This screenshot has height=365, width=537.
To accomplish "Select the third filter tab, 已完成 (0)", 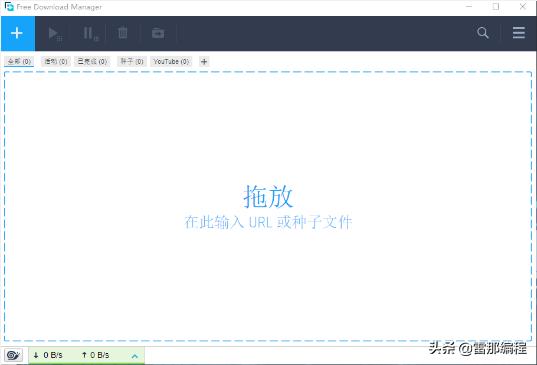I will (92, 62).
